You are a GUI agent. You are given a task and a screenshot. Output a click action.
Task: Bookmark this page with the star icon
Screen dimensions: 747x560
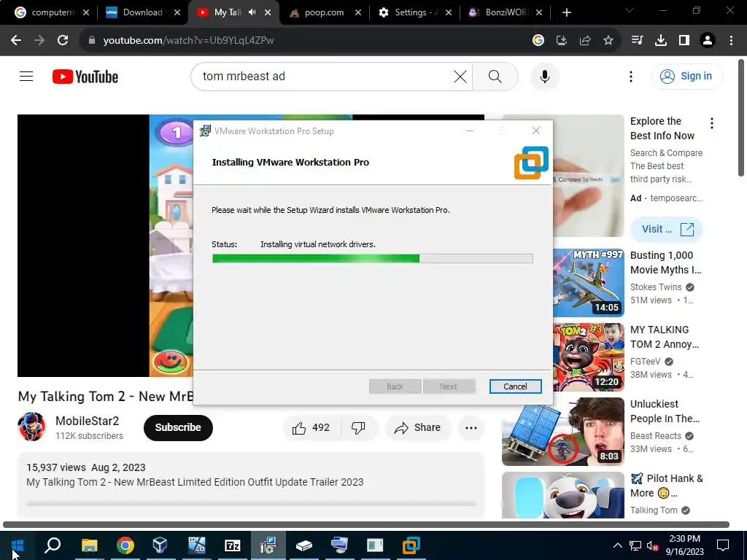[608, 41]
